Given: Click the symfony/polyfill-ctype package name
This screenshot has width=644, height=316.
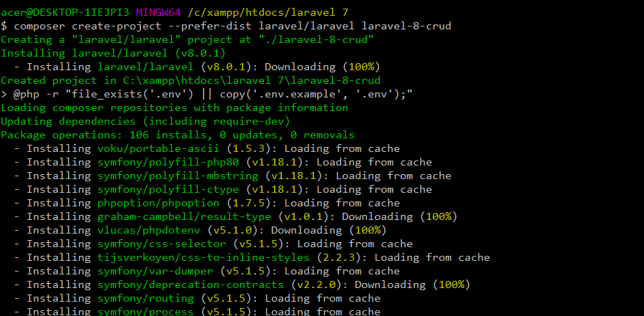Looking at the screenshot, I should [168, 189].
